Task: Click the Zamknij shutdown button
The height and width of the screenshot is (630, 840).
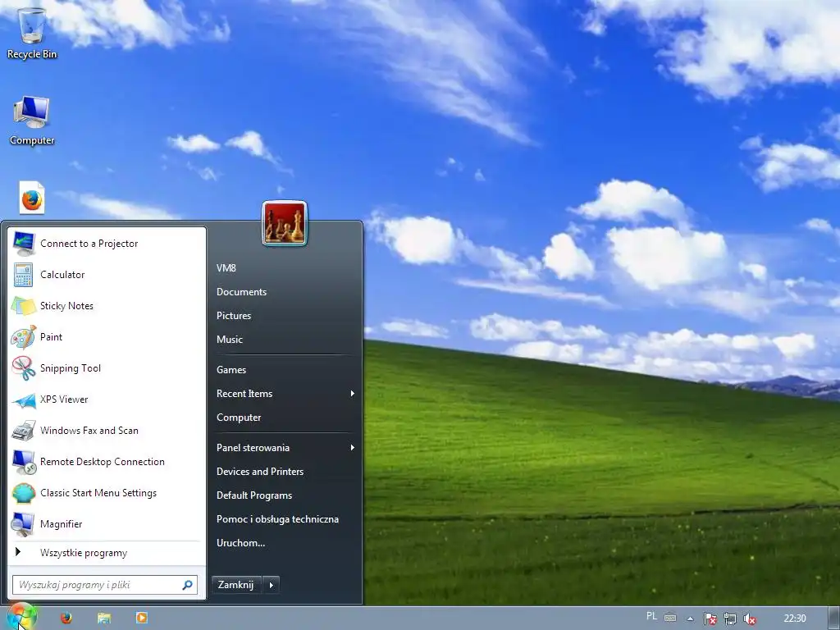Action: tap(236, 585)
